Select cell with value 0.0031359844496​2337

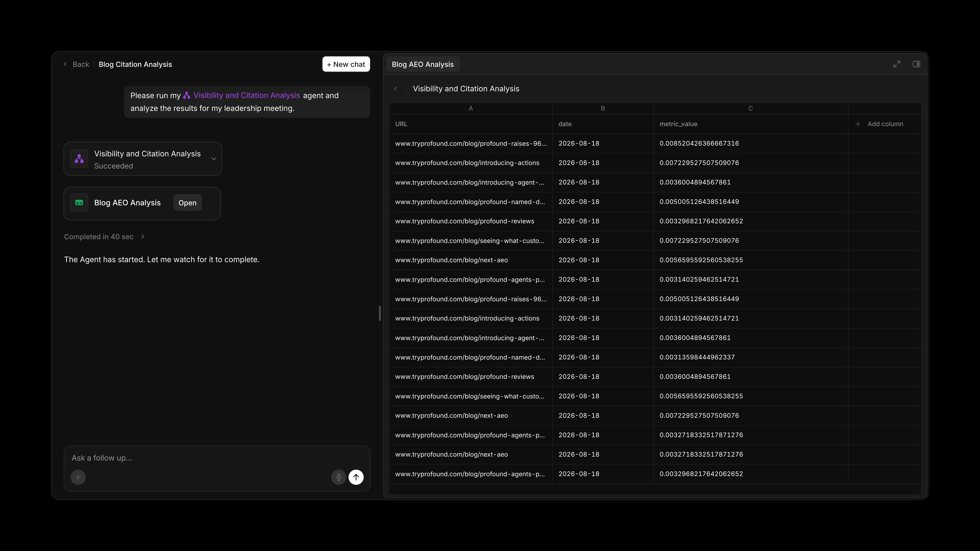coord(751,357)
